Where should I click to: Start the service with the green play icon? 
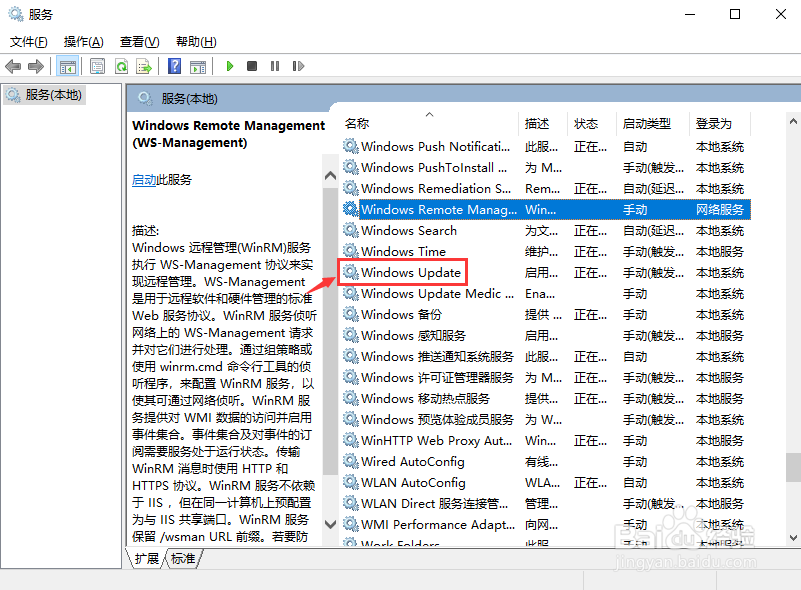coord(229,66)
